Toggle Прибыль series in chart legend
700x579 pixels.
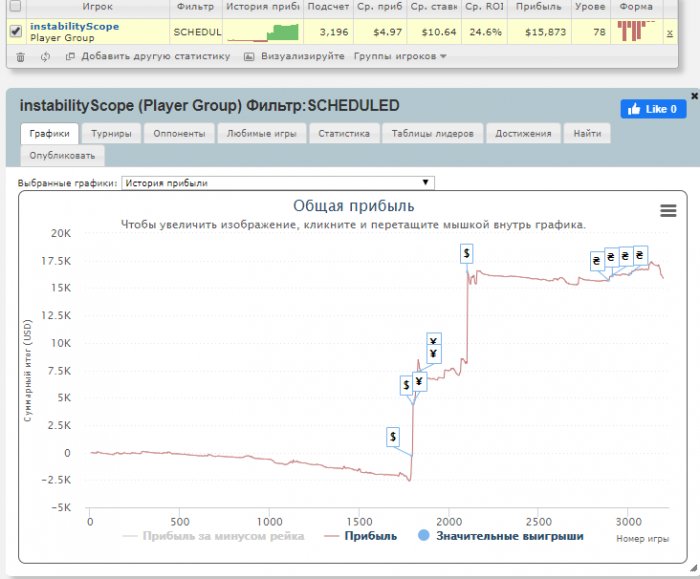click(x=362, y=536)
